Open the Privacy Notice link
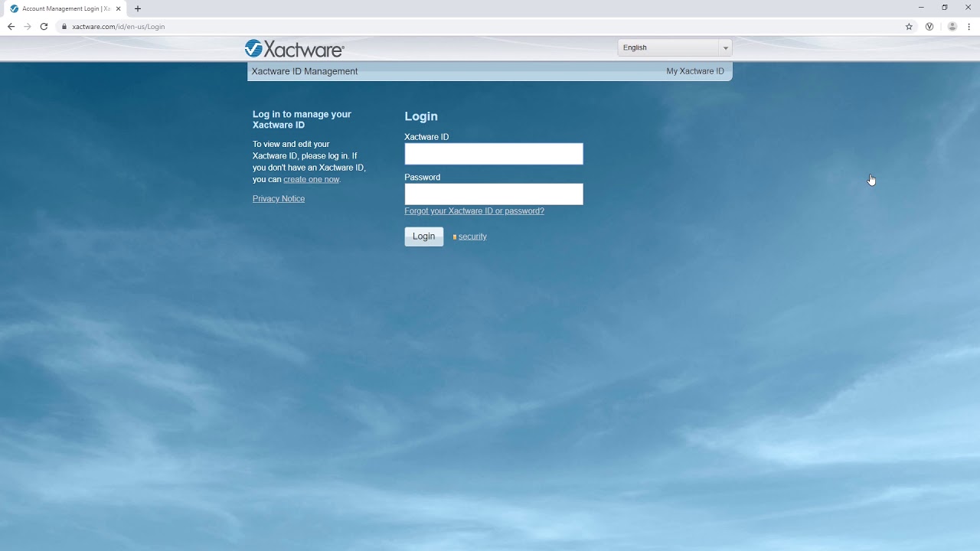The height and width of the screenshot is (551, 980). (x=279, y=198)
